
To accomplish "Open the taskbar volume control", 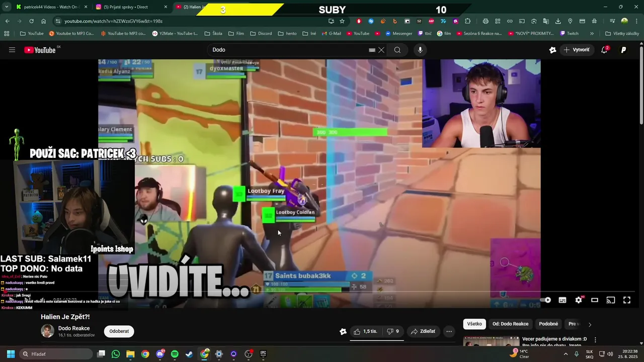I will tap(610, 354).
